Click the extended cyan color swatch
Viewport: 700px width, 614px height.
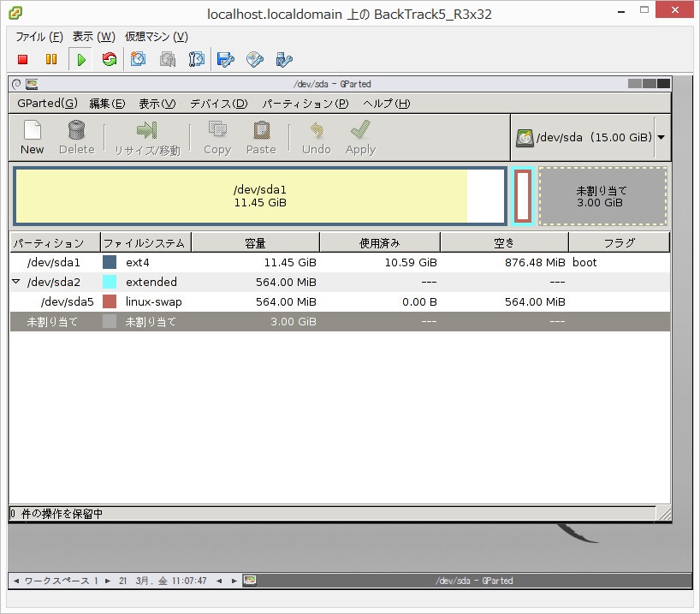click(110, 282)
